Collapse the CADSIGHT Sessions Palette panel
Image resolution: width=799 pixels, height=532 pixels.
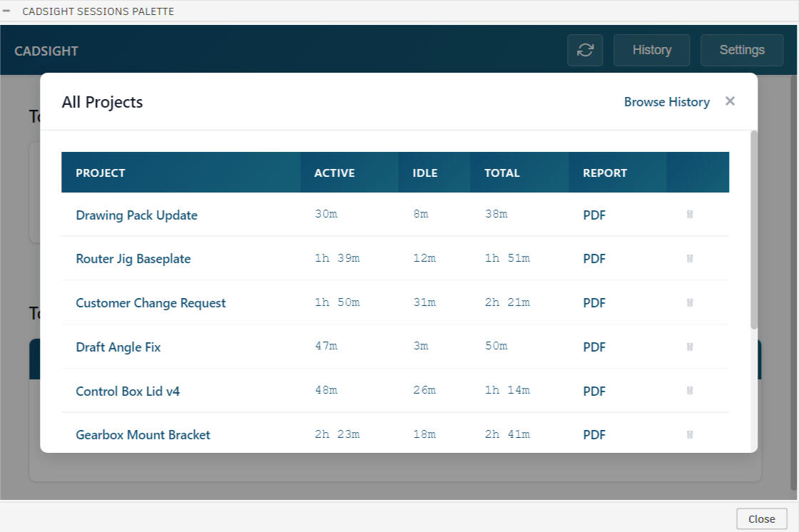(x=7, y=11)
